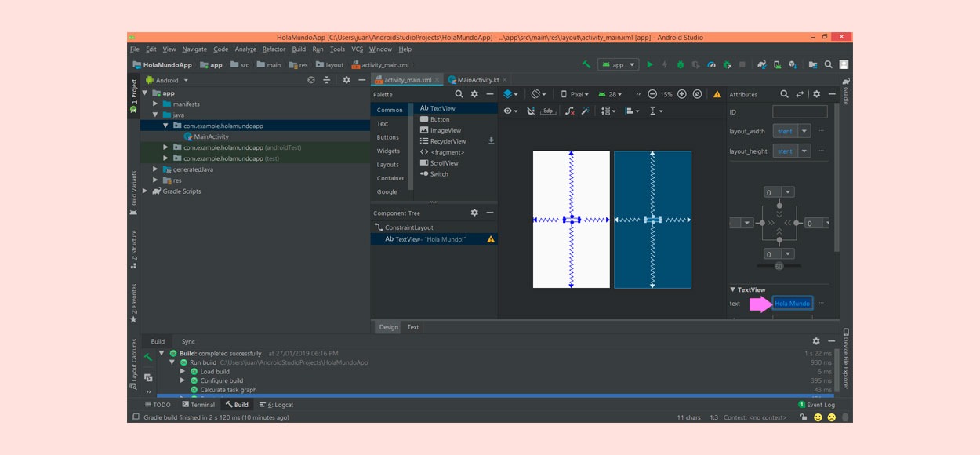Click the ID input field

click(800, 112)
